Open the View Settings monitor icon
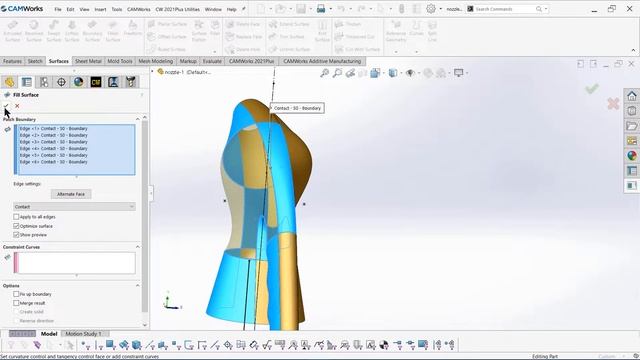The height and width of the screenshot is (360, 640). pyautogui.click(x=458, y=73)
